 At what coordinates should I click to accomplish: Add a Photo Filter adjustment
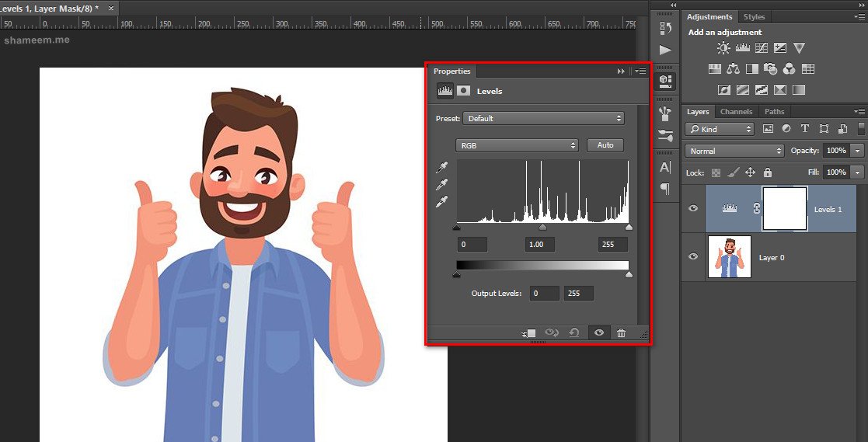click(771, 69)
